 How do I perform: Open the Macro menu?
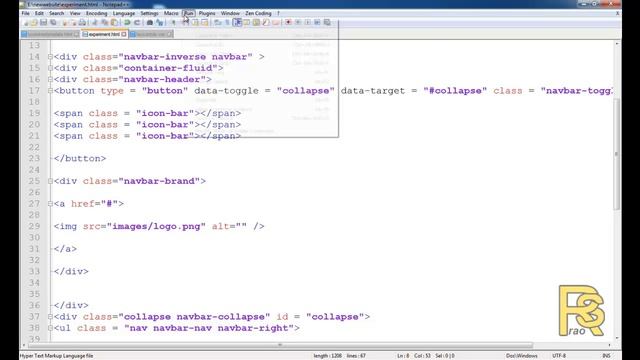coord(171,13)
